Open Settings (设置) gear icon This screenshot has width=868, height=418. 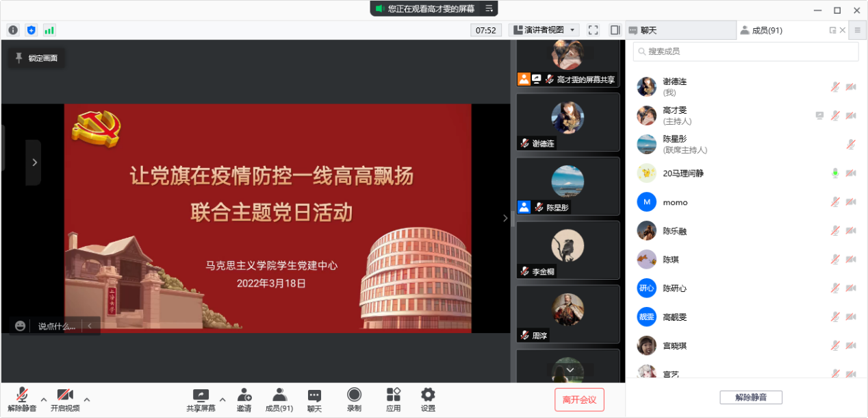428,399
